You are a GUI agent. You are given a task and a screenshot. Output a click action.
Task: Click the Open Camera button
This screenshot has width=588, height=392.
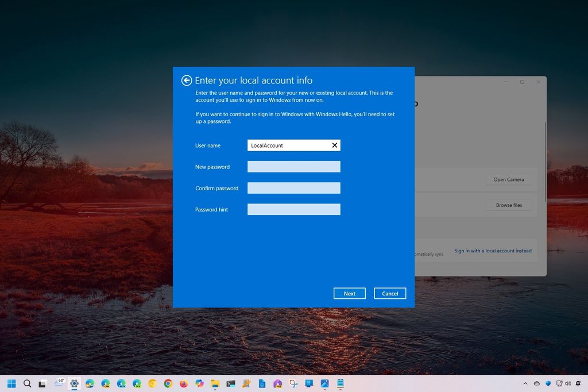(x=508, y=179)
